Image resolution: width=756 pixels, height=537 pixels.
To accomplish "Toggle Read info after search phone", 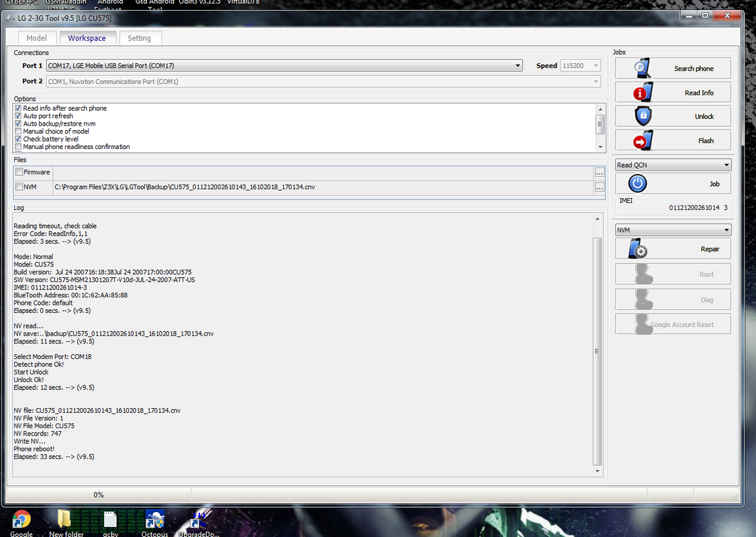I will coord(18,108).
